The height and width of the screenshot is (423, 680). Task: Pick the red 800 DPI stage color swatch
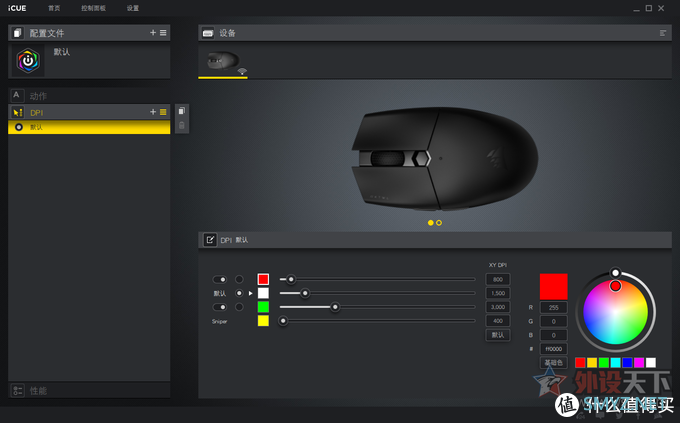click(263, 279)
